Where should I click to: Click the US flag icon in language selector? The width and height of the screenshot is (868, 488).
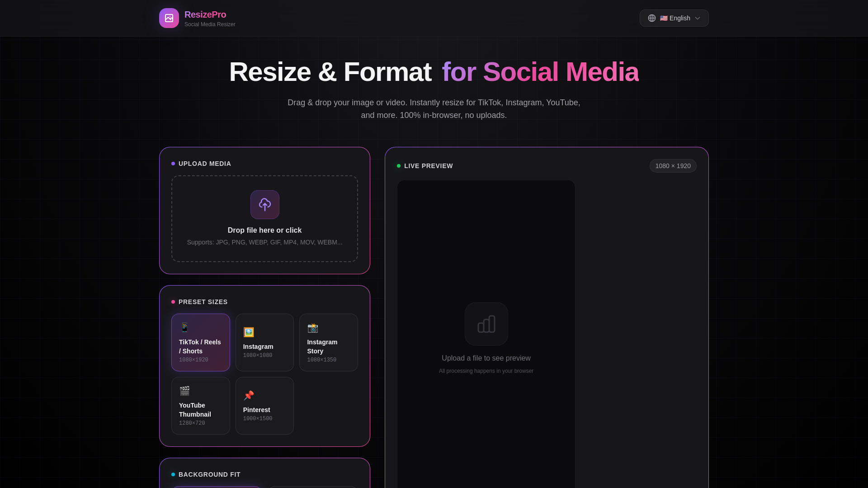664,18
